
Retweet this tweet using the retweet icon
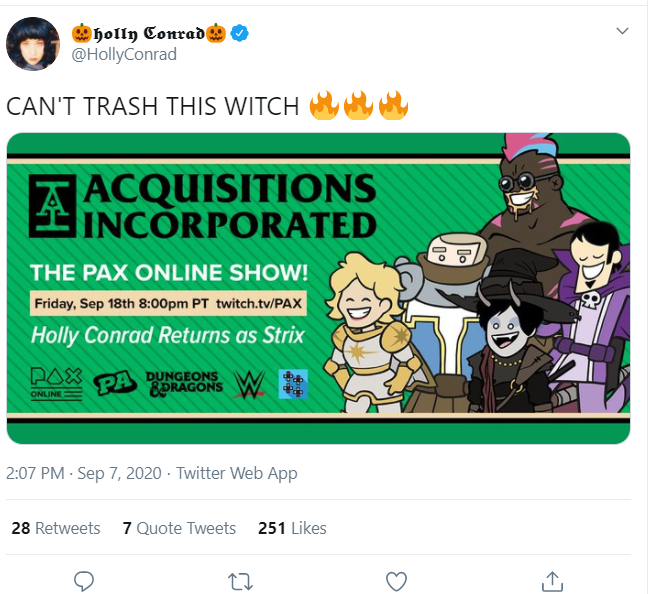click(240, 582)
